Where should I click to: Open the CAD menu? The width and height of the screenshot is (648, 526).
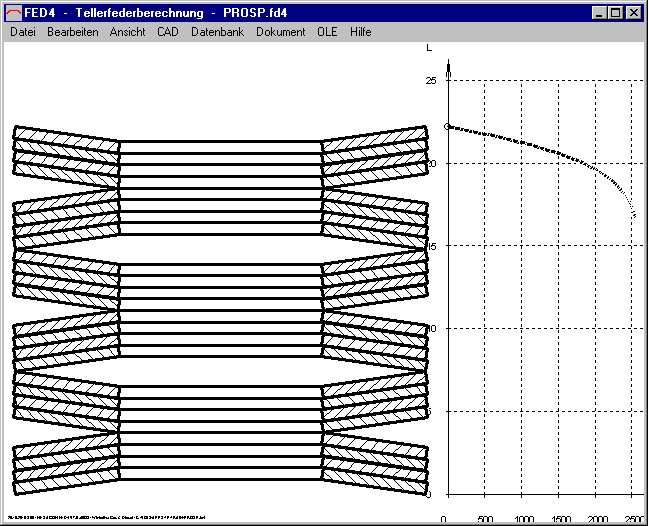168,32
